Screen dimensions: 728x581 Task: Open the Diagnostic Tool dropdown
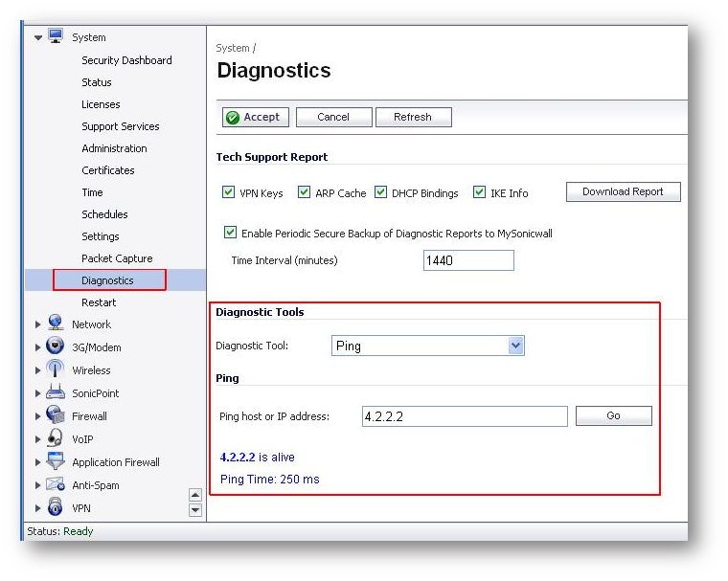point(515,346)
